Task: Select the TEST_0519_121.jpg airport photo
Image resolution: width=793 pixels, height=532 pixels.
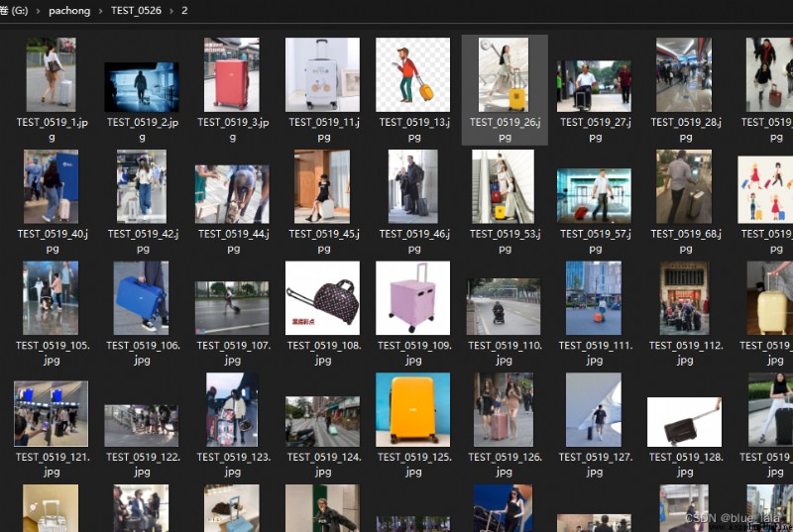Action: [x=52, y=414]
